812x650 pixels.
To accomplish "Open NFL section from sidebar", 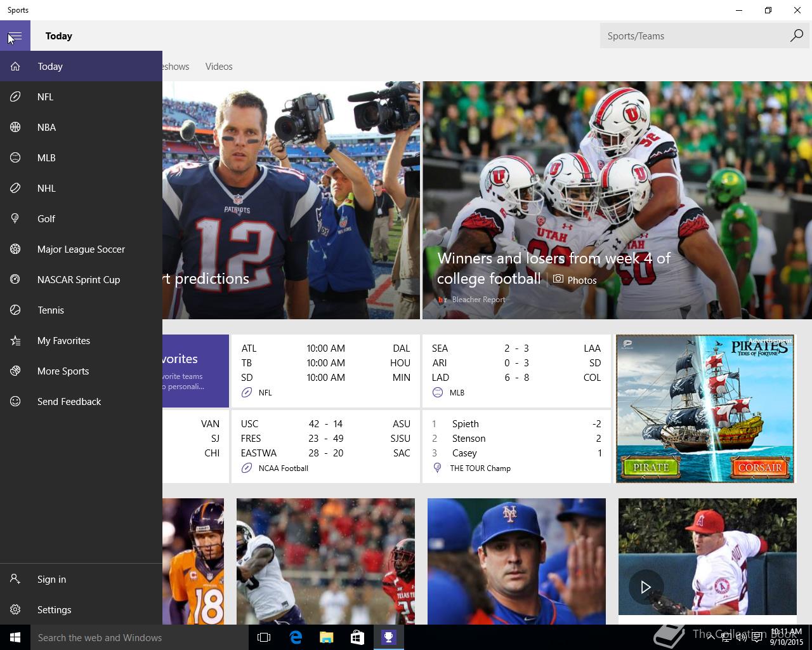I will tap(81, 96).
